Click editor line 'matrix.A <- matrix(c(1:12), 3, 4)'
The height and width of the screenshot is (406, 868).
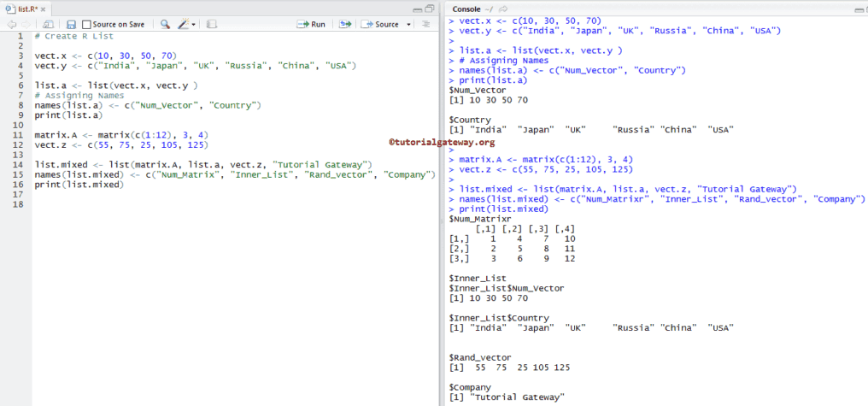tap(121, 135)
